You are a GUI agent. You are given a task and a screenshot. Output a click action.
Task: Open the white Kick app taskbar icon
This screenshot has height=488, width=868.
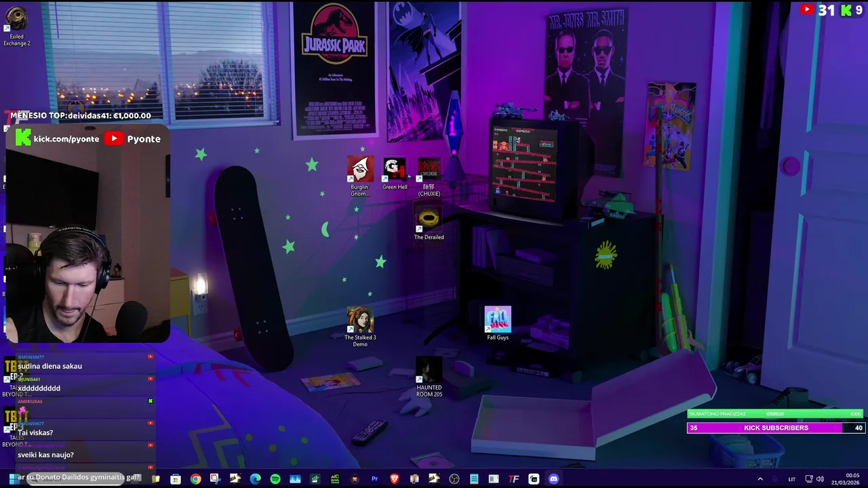pos(534,479)
